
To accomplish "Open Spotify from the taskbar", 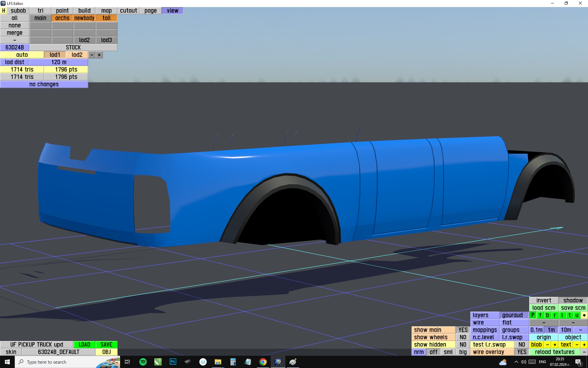I will (143, 362).
